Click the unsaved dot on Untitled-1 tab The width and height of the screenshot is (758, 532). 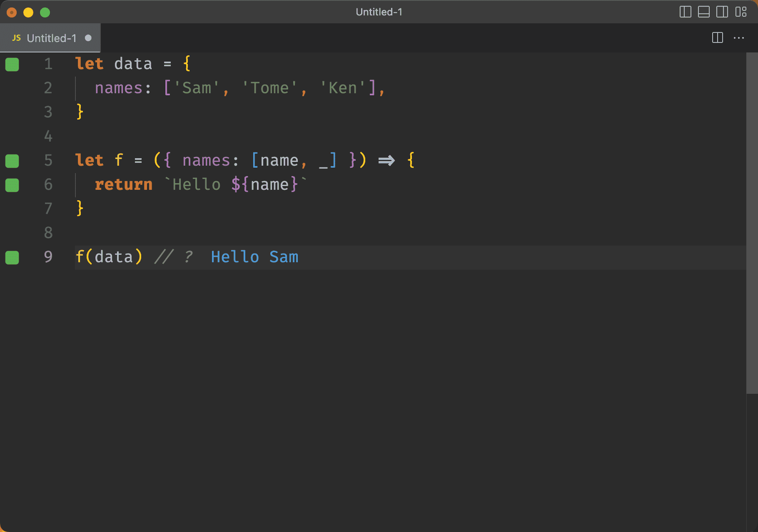tap(88, 38)
